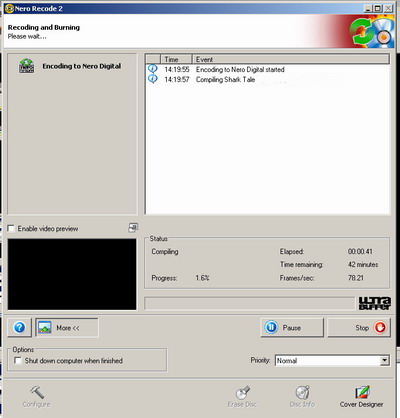Click the blue help question mark button
Image resolution: width=400 pixels, height=418 pixels.
click(19, 328)
